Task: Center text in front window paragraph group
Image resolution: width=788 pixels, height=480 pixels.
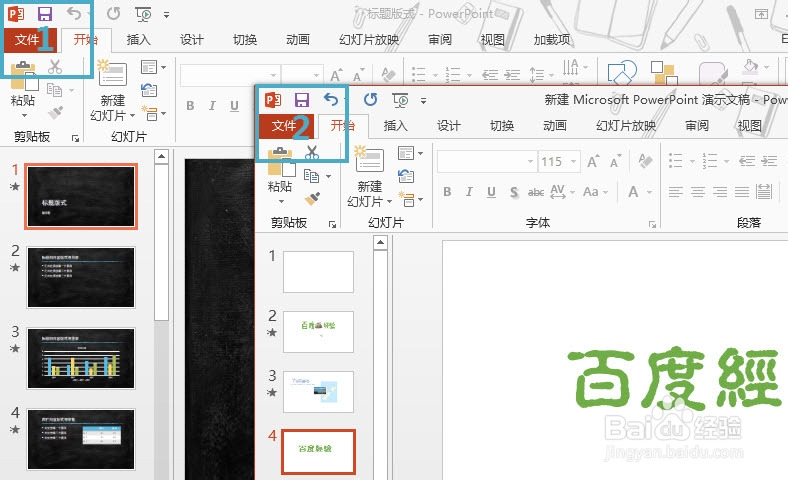Action: coord(698,191)
